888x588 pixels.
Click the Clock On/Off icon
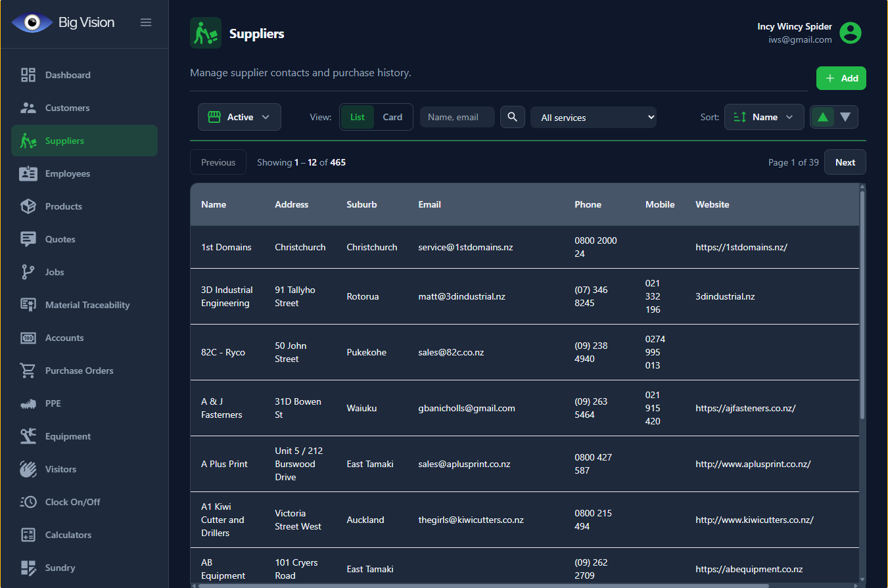point(28,502)
